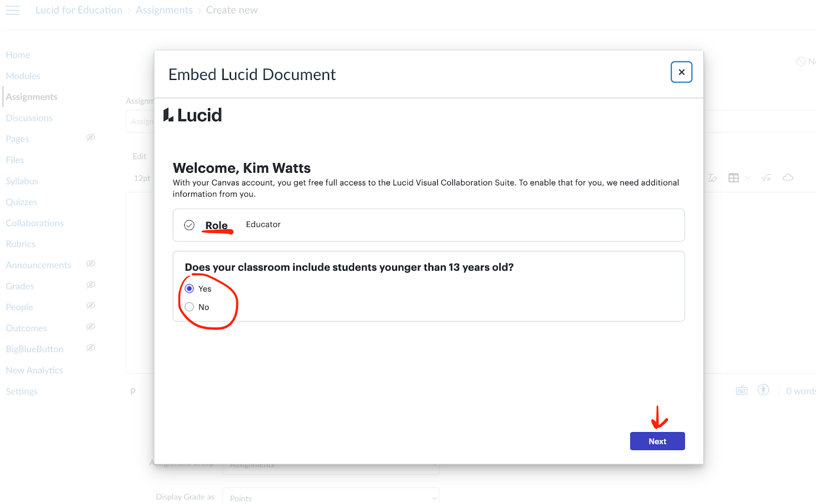Image resolution: width=816 pixels, height=504 pixels.
Task: Click the cloud embed icon in editor
Action: (x=788, y=178)
